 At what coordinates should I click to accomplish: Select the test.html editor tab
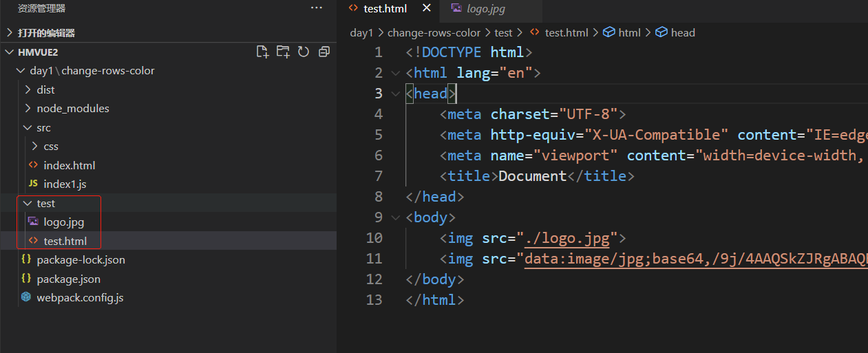point(385,9)
